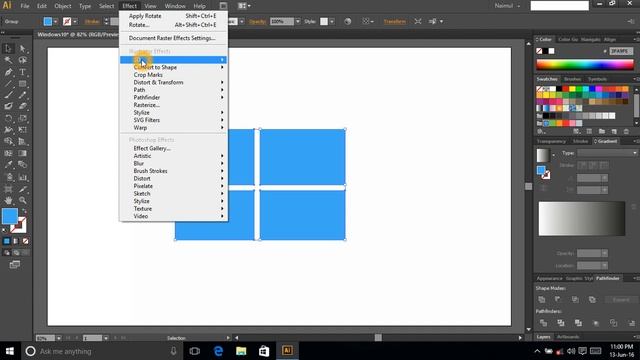This screenshot has height=360, width=640.
Task: Open the fill color dropdown in control bar
Action: click(56, 21)
